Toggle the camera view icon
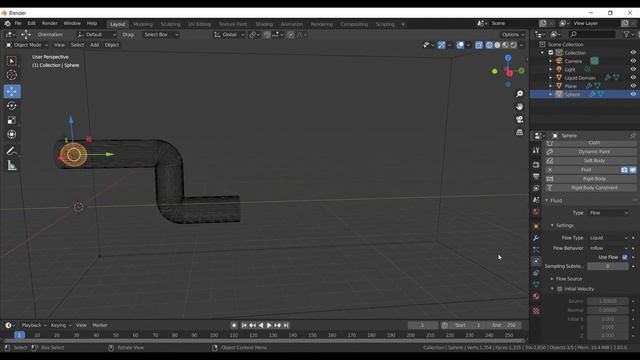The image size is (640, 360). point(519,119)
